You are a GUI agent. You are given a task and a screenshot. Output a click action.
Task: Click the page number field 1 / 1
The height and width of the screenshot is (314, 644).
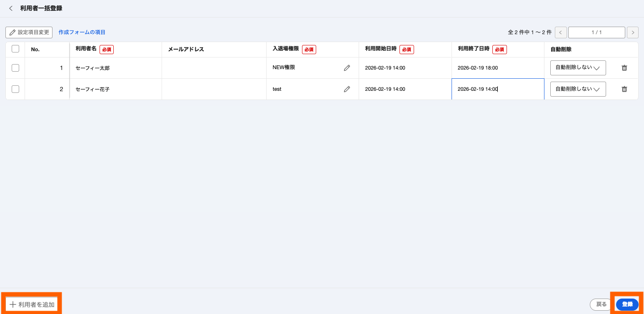click(x=597, y=32)
